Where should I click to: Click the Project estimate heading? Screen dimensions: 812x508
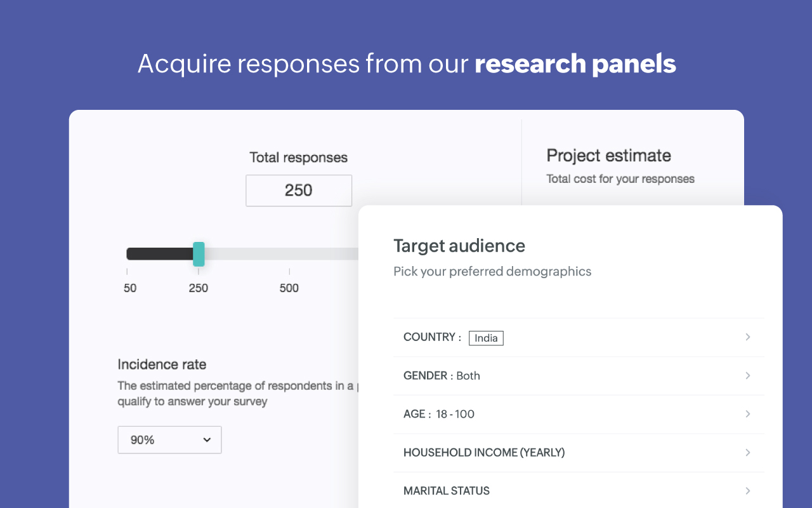[608, 156]
